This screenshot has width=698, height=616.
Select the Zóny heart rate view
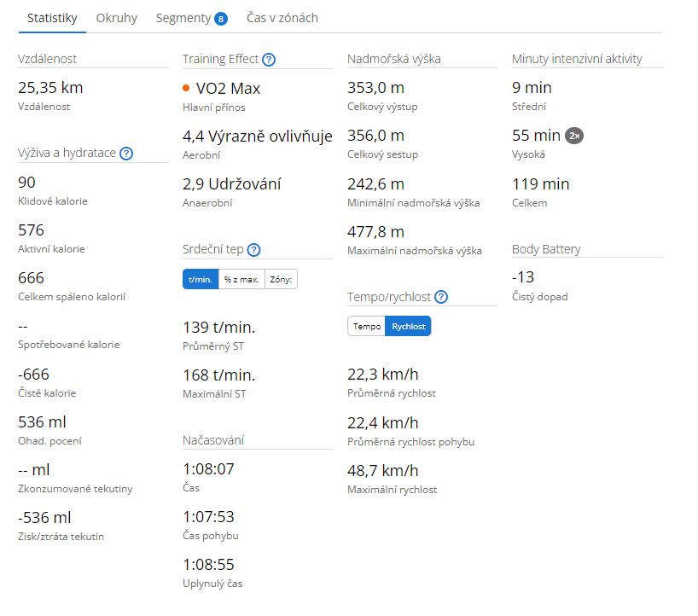(x=281, y=279)
